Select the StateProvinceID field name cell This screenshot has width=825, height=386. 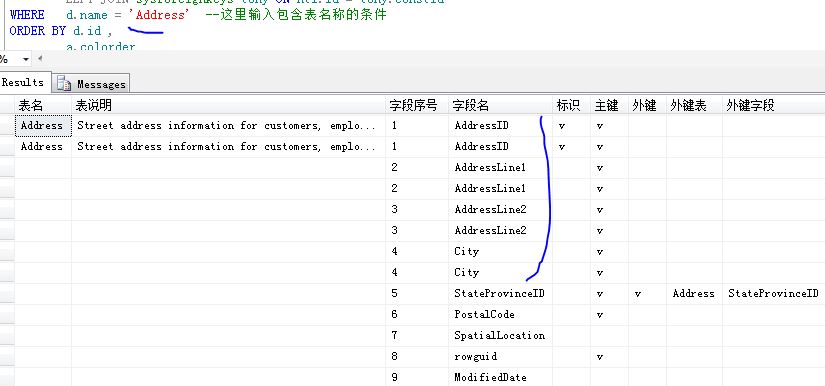[x=500, y=293]
